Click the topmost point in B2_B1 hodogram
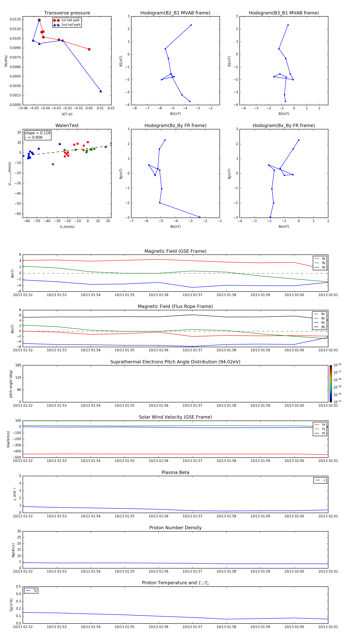Screen dimensions: 351x644 pyautogui.click(x=191, y=25)
